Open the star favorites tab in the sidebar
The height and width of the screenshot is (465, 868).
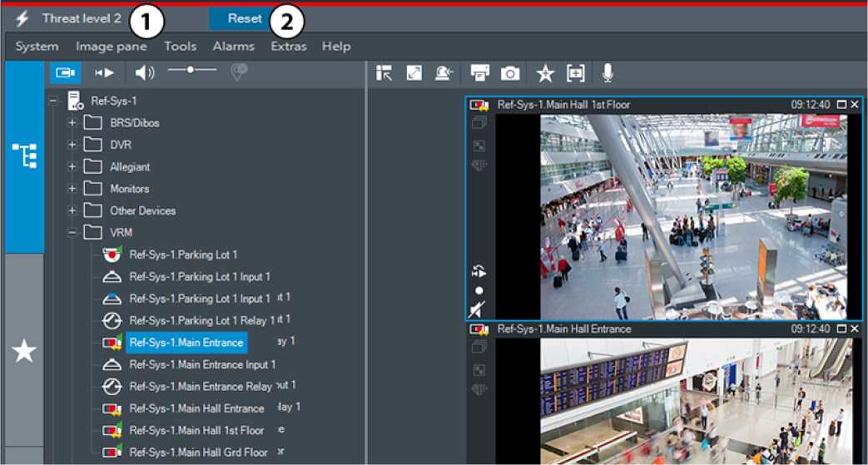click(x=23, y=351)
